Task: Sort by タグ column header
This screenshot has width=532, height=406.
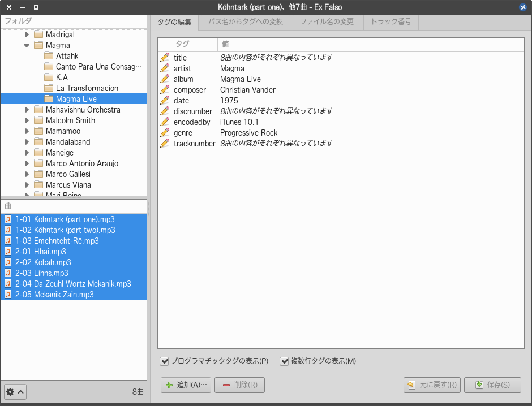Action: [x=194, y=44]
